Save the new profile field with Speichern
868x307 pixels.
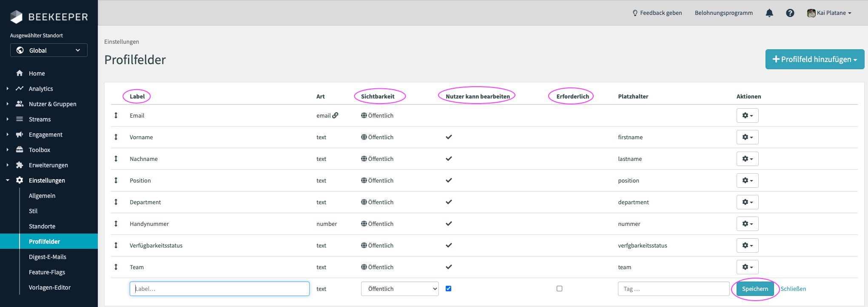[755, 289]
